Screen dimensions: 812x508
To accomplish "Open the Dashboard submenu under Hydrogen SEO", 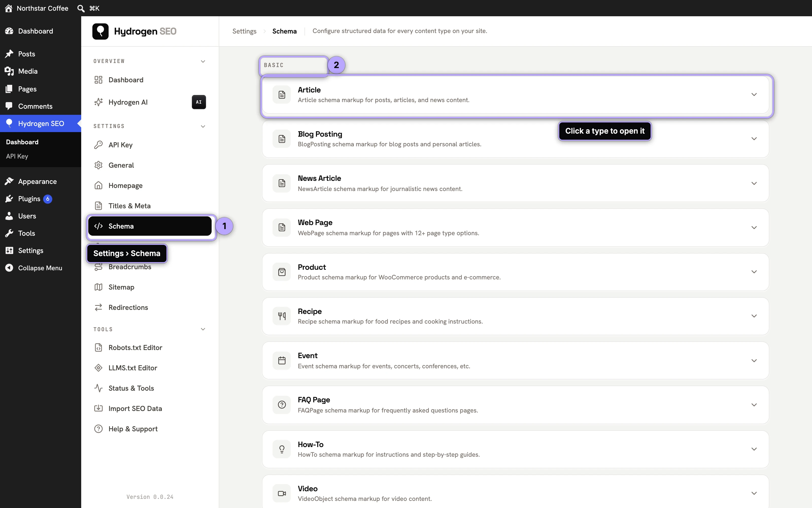I will click(x=22, y=142).
